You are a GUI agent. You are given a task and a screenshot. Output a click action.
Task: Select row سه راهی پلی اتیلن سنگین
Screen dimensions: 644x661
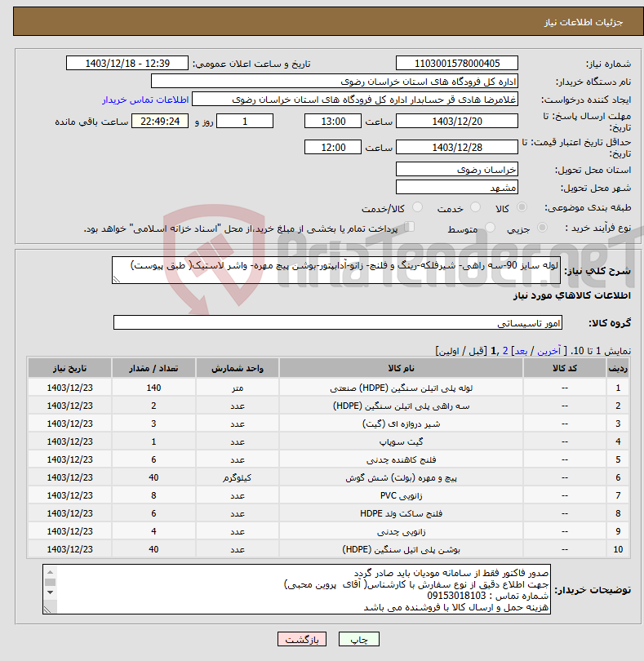pos(329,406)
